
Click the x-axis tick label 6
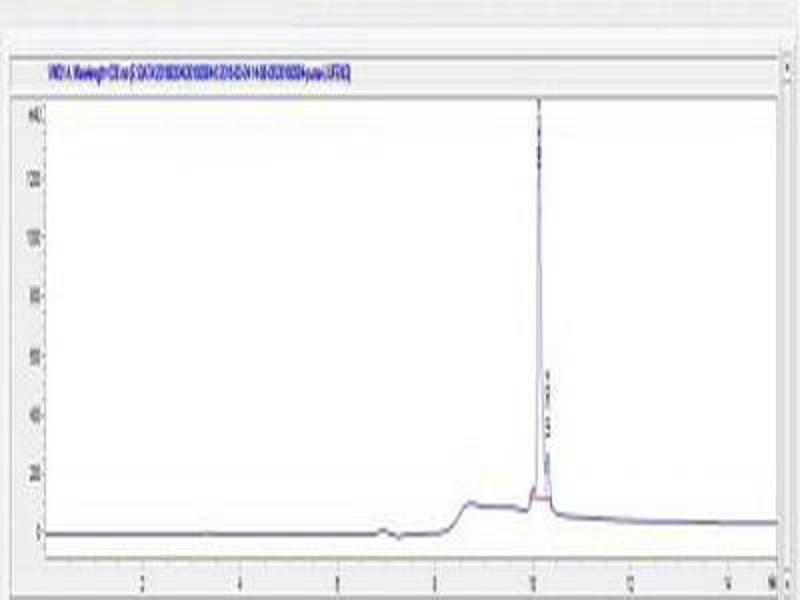(x=338, y=579)
